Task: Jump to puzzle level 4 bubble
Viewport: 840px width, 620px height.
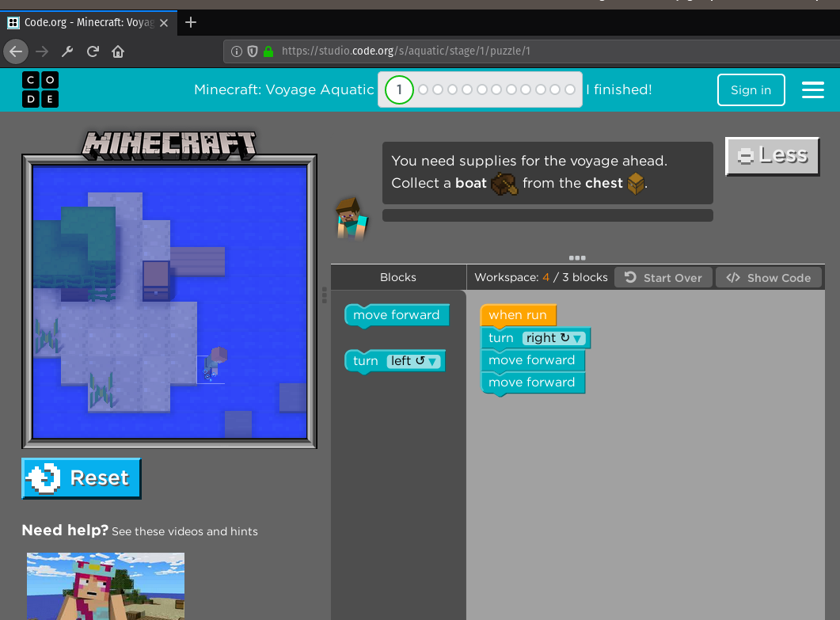Action: click(453, 89)
